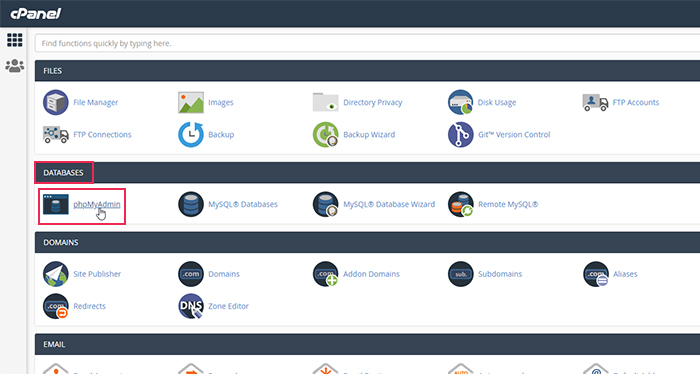Collapse the FILES section header
The width and height of the screenshot is (700, 374).
click(367, 71)
